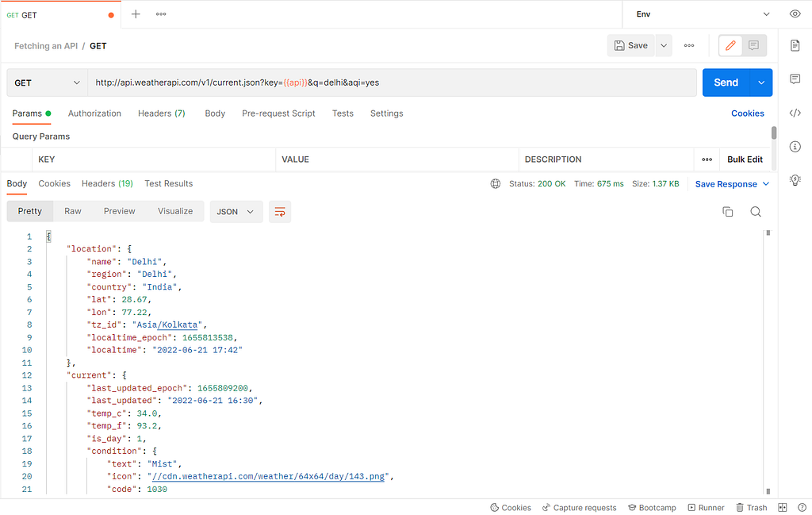Screen dimensions: 812x515
Task: Open a new request tab with plus icon
Action: pyautogui.click(x=136, y=14)
